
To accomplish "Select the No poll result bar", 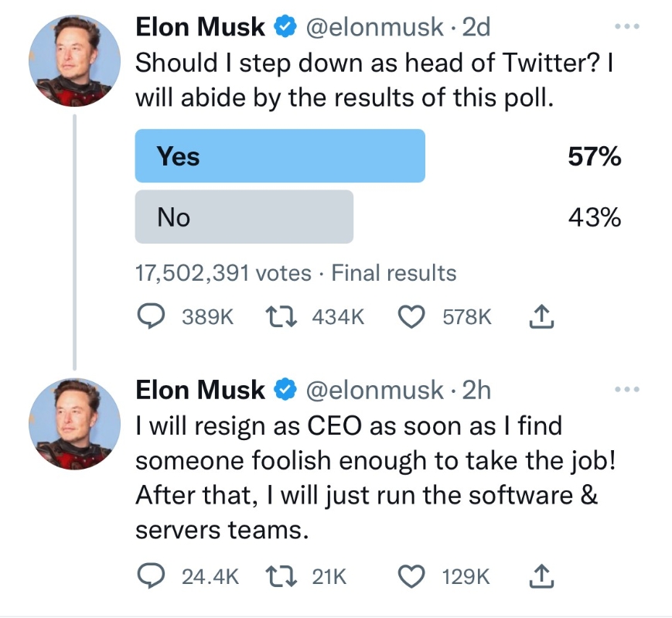I will [x=244, y=217].
